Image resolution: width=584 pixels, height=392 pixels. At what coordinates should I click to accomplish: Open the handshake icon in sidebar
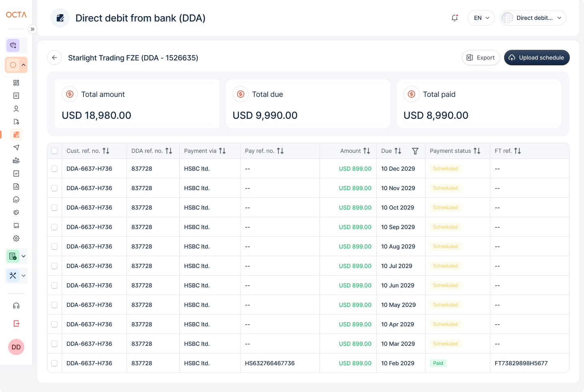pos(16,212)
